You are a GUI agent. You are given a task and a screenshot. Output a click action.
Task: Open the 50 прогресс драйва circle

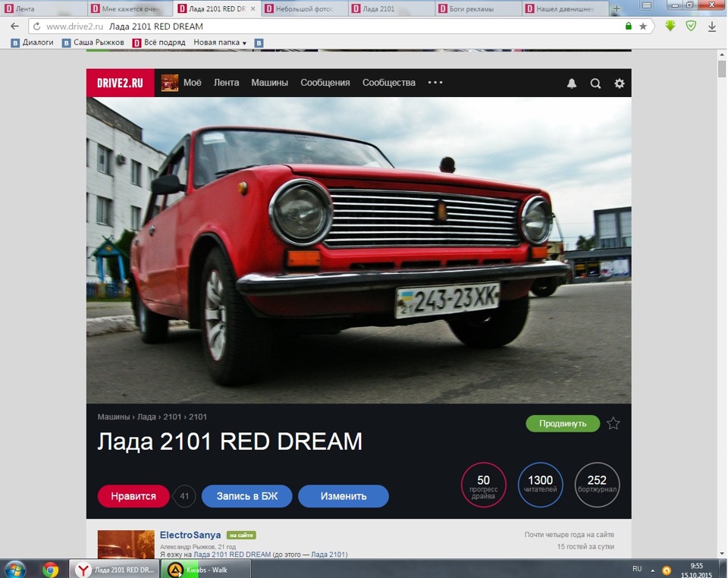(483, 485)
